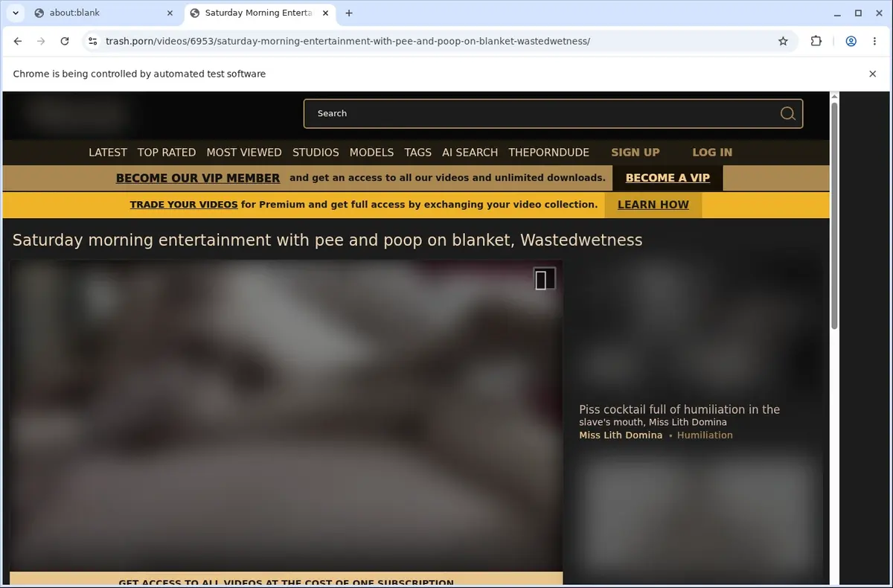Open the Chrome profile avatar
The width and height of the screenshot is (893, 588).
[851, 42]
